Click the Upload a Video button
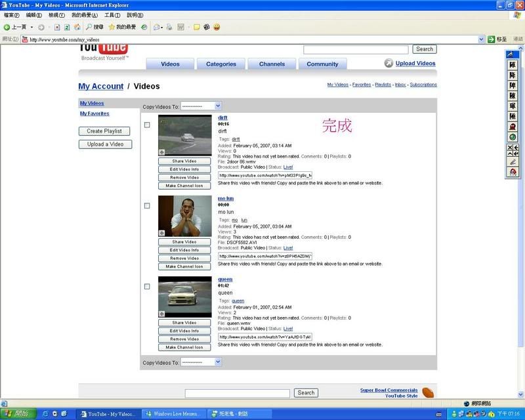This screenshot has height=420, width=525. point(105,144)
